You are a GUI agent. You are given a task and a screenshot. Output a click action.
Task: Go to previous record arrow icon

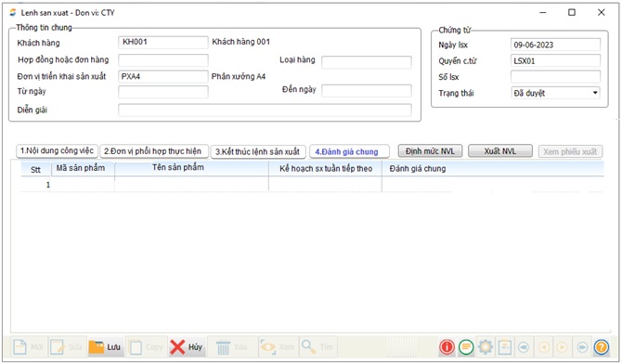tap(544, 347)
